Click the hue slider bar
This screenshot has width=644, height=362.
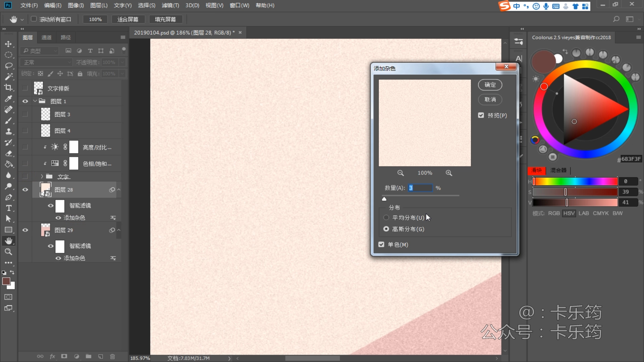click(x=575, y=181)
